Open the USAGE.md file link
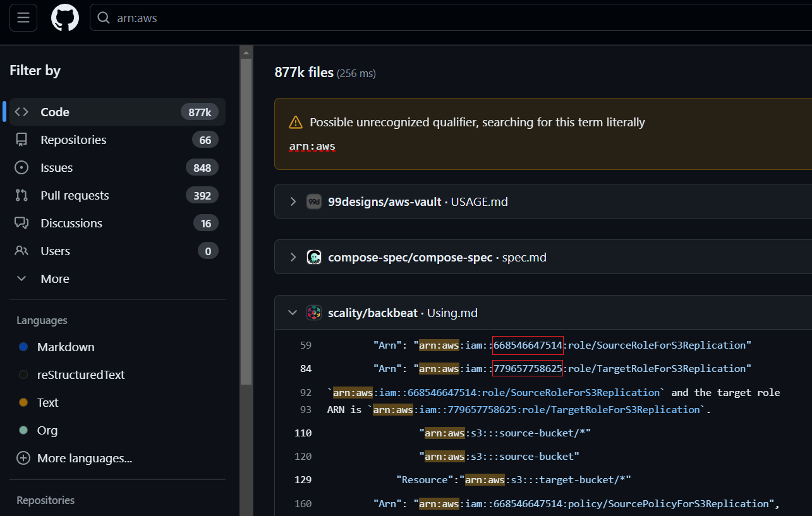 coord(479,202)
